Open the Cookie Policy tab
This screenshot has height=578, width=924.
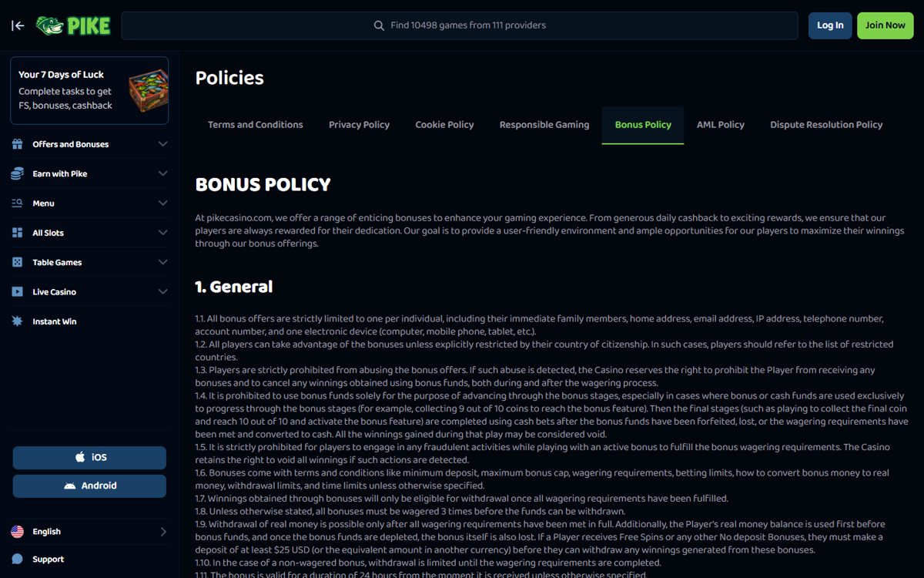444,125
